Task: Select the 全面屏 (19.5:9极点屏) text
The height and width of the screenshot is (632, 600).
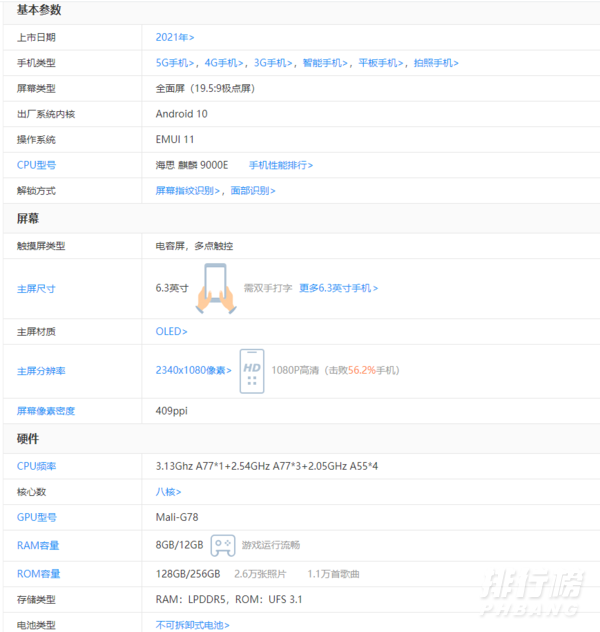Action: (x=206, y=89)
